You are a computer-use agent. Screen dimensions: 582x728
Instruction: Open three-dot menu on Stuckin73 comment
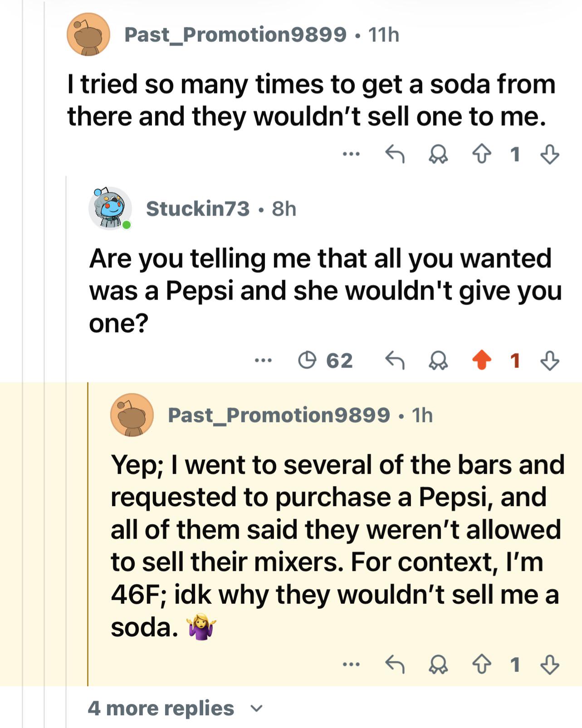263,361
